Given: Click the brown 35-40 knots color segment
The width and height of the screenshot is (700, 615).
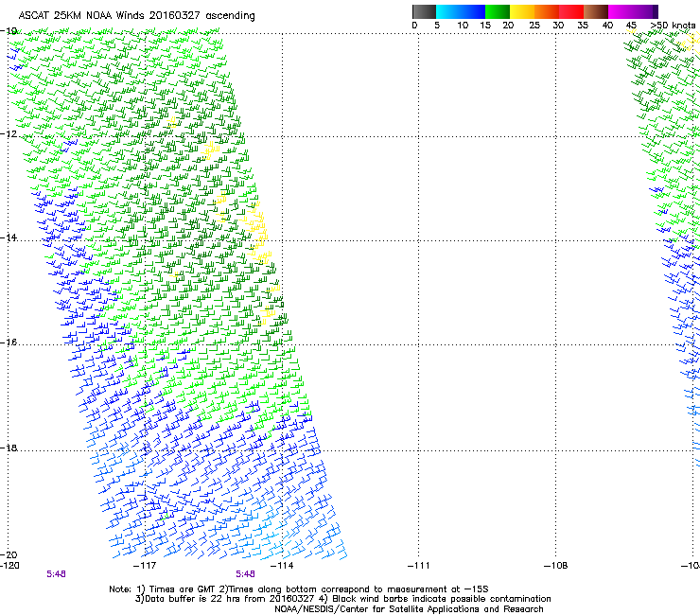Looking at the screenshot, I should point(596,11).
